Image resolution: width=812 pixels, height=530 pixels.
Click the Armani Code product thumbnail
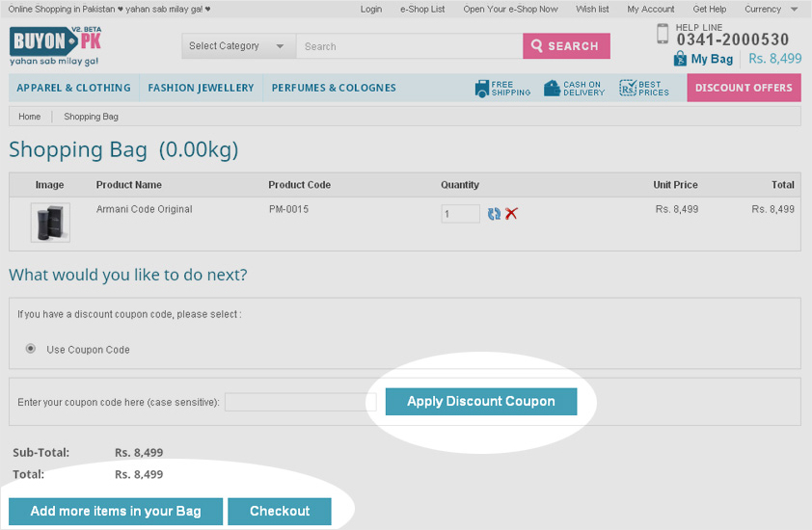50,223
